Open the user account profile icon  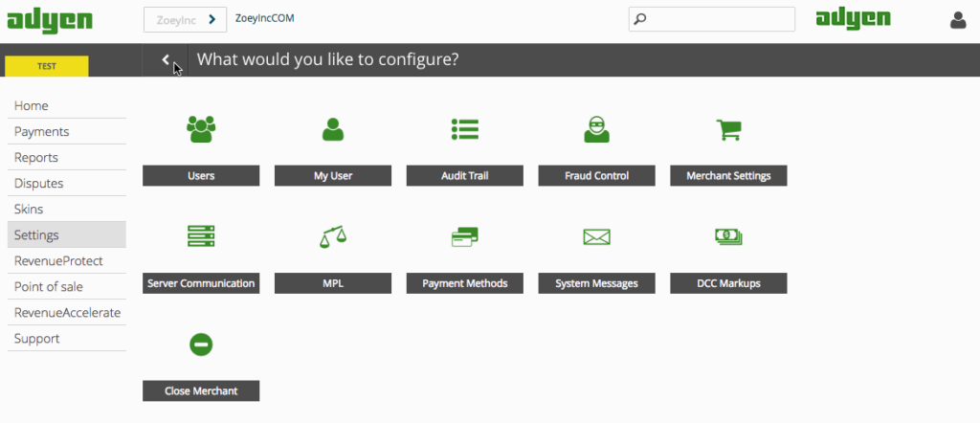[x=958, y=19]
